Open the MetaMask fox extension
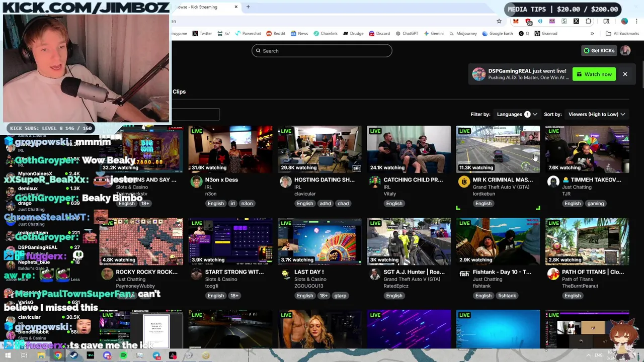Image resolution: width=644 pixels, height=362 pixels. coord(516,21)
